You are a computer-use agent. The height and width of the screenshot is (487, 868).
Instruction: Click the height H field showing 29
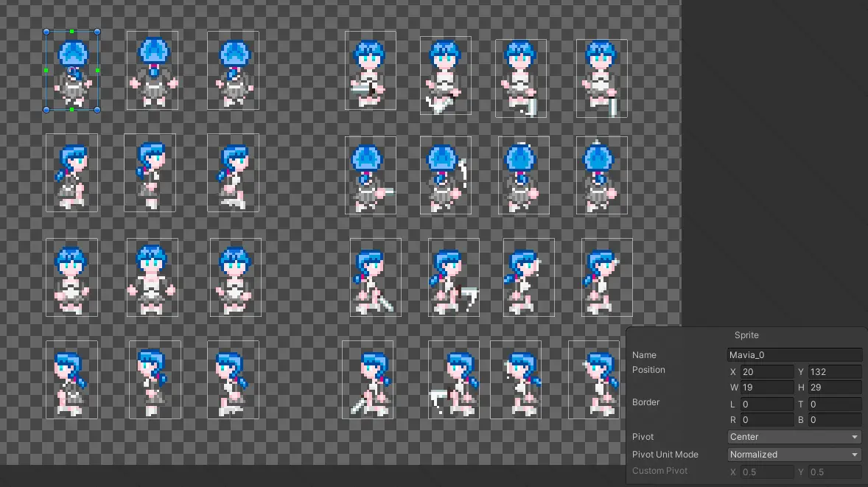[x=835, y=388]
